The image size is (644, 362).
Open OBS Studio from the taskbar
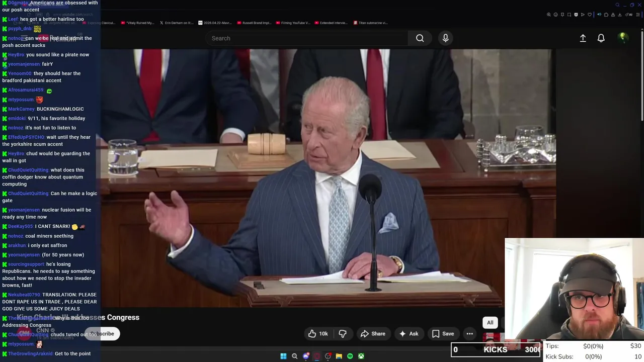[x=328, y=356]
